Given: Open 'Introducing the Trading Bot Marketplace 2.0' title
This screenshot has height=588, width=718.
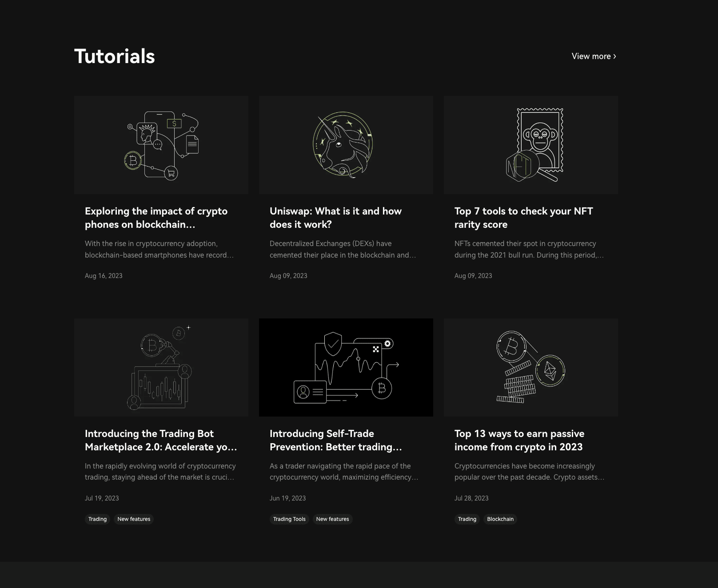Looking at the screenshot, I should pos(161,440).
